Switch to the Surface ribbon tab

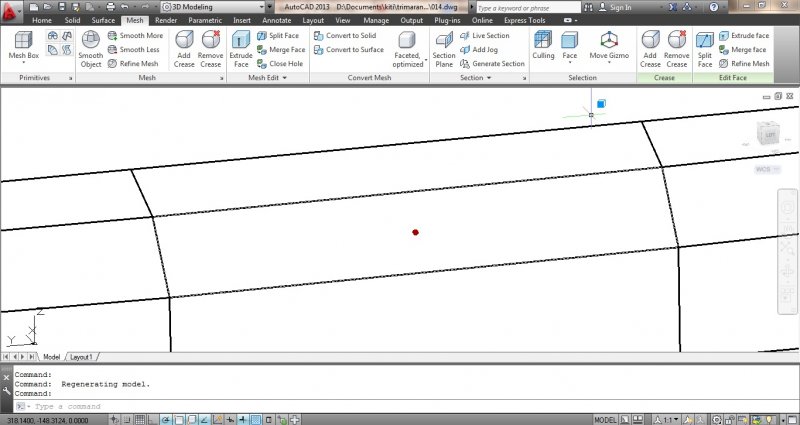point(103,20)
